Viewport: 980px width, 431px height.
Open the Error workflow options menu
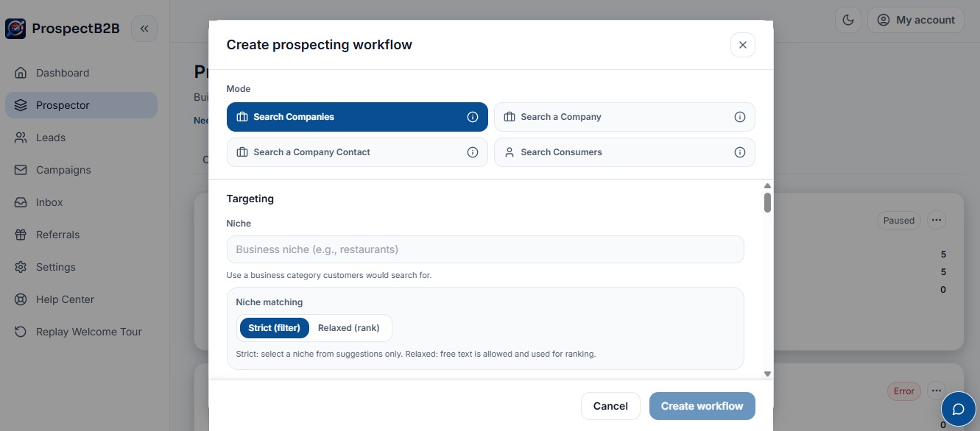point(936,391)
